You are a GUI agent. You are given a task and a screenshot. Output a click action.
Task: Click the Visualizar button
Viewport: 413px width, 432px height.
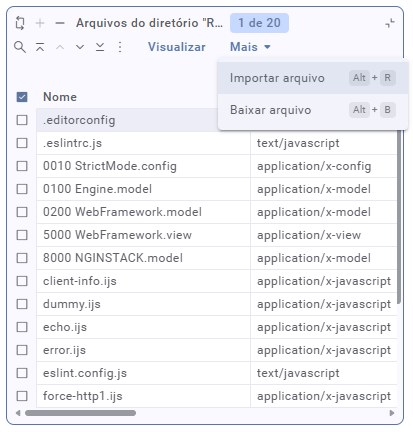point(177,47)
